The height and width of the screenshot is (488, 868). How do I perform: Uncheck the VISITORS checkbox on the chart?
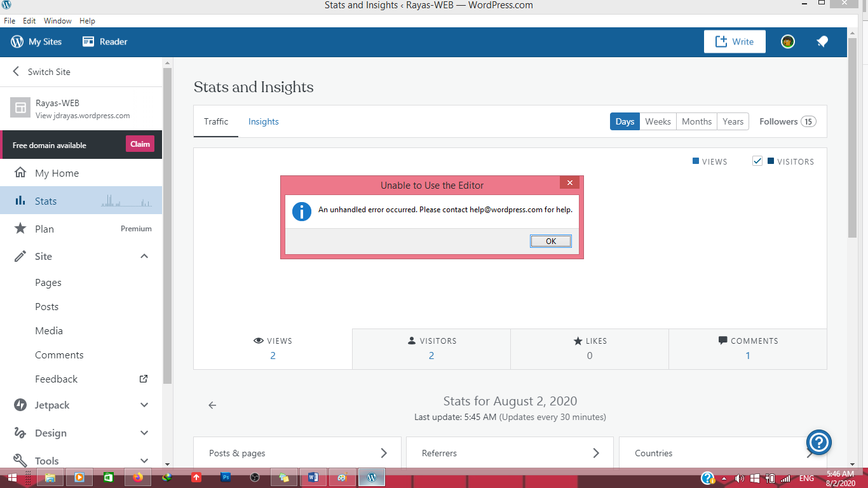click(x=757, y=161)
